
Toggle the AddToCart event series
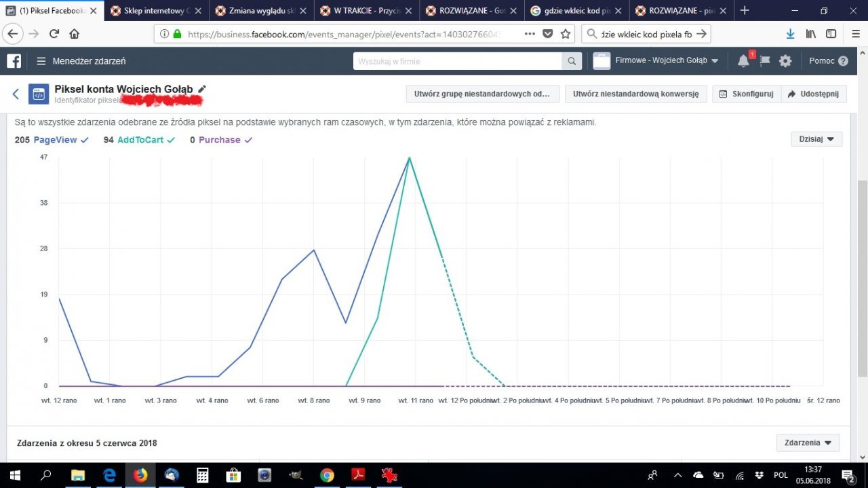click(139, 140)
